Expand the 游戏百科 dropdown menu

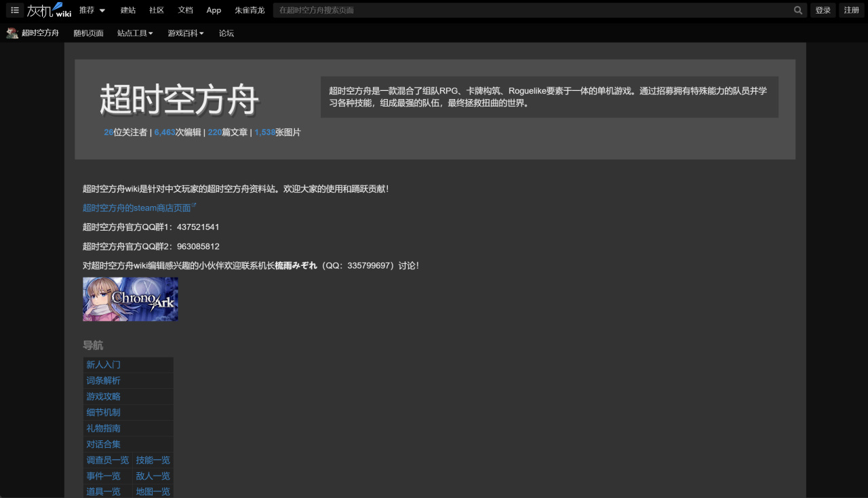point(186,33)
